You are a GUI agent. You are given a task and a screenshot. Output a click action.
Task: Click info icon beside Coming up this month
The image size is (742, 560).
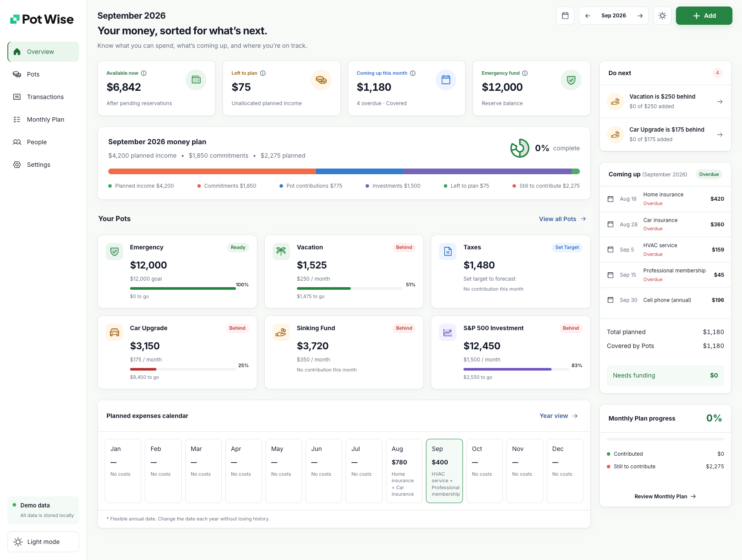click(x=413, y=73)
